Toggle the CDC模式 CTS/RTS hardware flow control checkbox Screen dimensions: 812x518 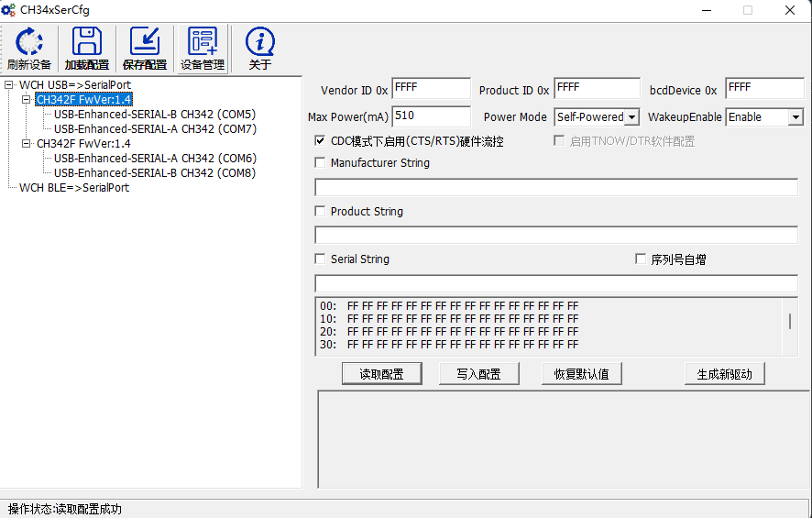pos(320,141)
